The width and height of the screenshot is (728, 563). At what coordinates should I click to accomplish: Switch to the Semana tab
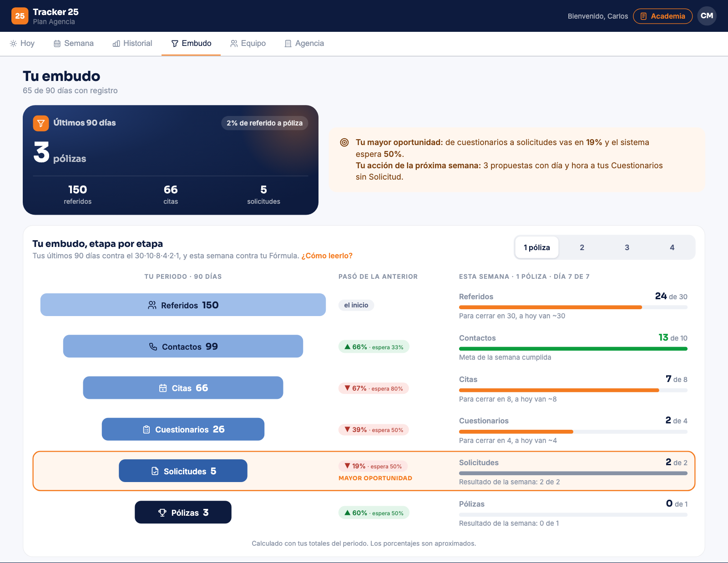(x=74, y=43)
